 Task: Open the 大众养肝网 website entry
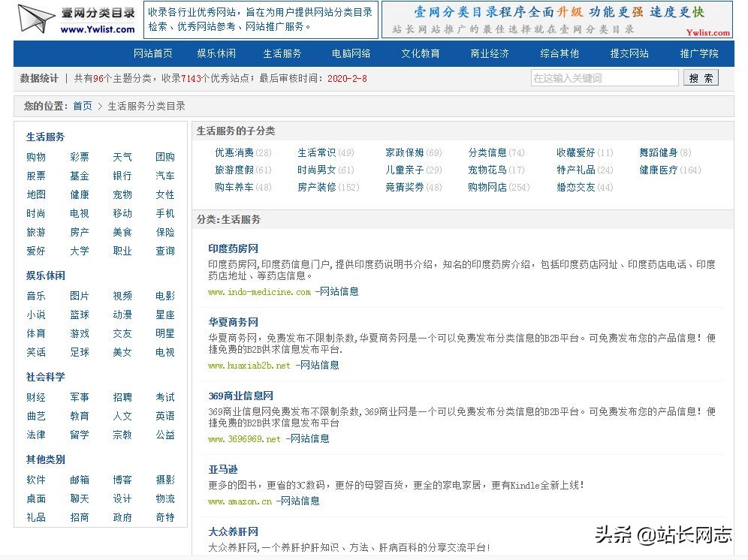click(234, 532)
